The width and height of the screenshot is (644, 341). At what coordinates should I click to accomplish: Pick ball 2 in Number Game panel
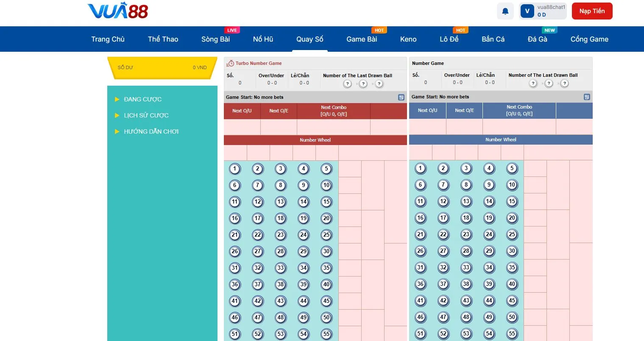[x=443, y=168]
